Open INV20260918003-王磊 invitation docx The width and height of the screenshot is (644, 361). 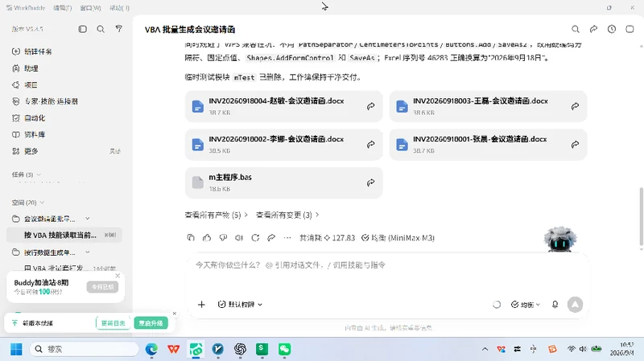[x=488, y=106]
